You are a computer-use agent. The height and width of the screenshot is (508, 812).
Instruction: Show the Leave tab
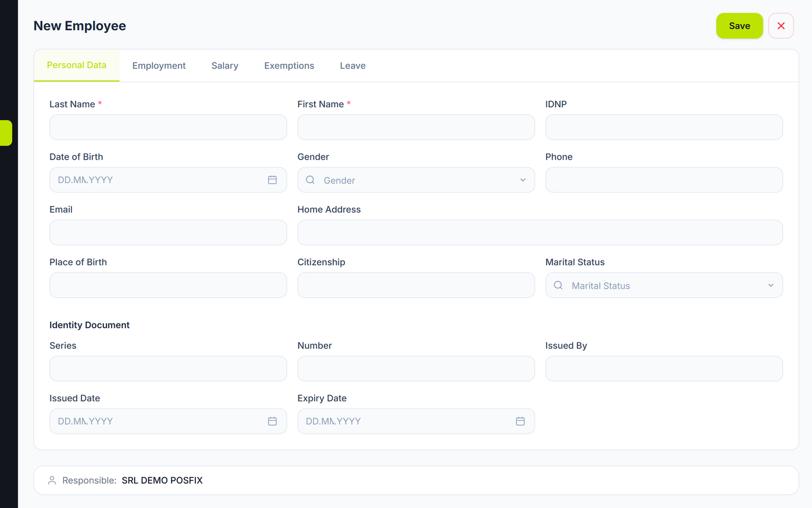tap(353, 65)
